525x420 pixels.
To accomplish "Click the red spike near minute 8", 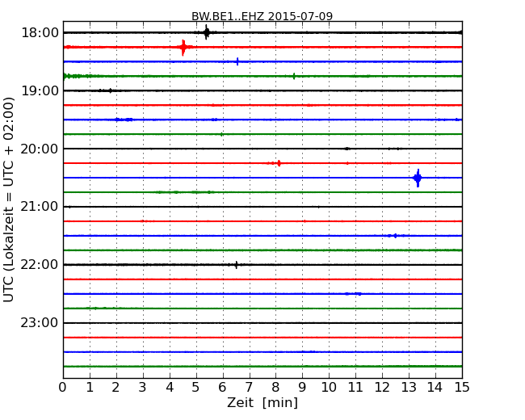I will click(x=279, y=163).
